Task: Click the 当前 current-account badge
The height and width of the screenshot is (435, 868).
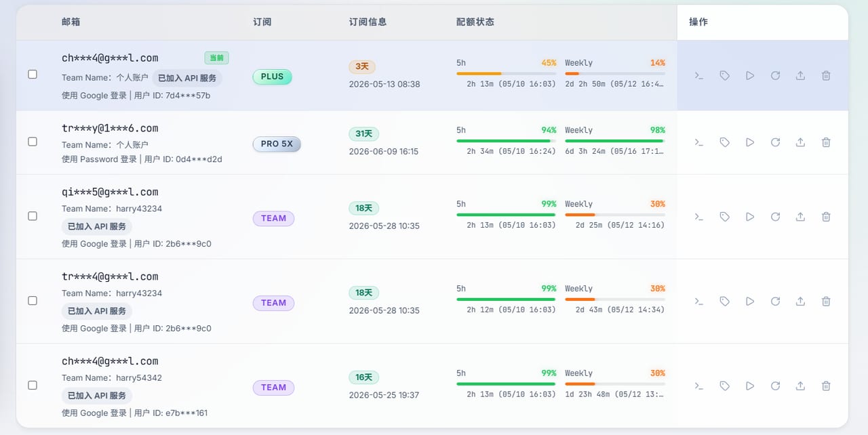Action: (x=216, y=58)
